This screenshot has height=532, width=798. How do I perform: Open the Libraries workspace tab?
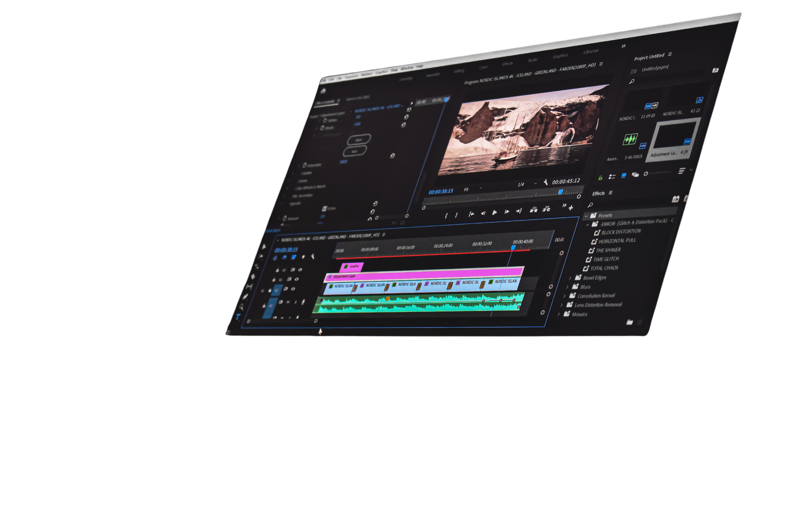[591, 52]
